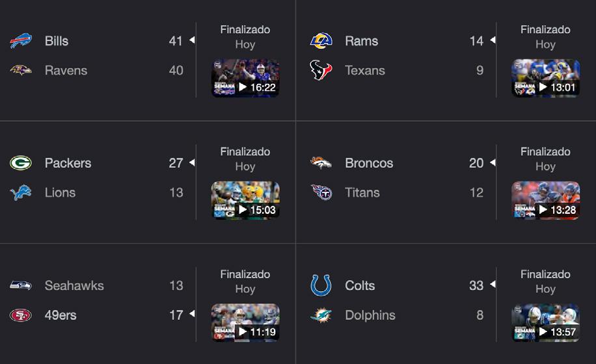Click the Houston Texans logo
This screenshot has width=596, height=364.
pos(321,70)
